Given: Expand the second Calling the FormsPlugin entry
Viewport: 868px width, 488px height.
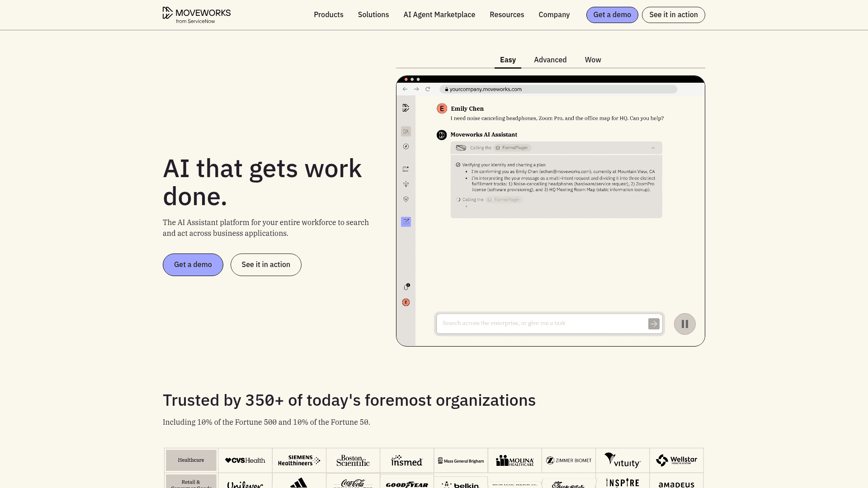Looking at the screenshot, I should (x=490, y=199).
